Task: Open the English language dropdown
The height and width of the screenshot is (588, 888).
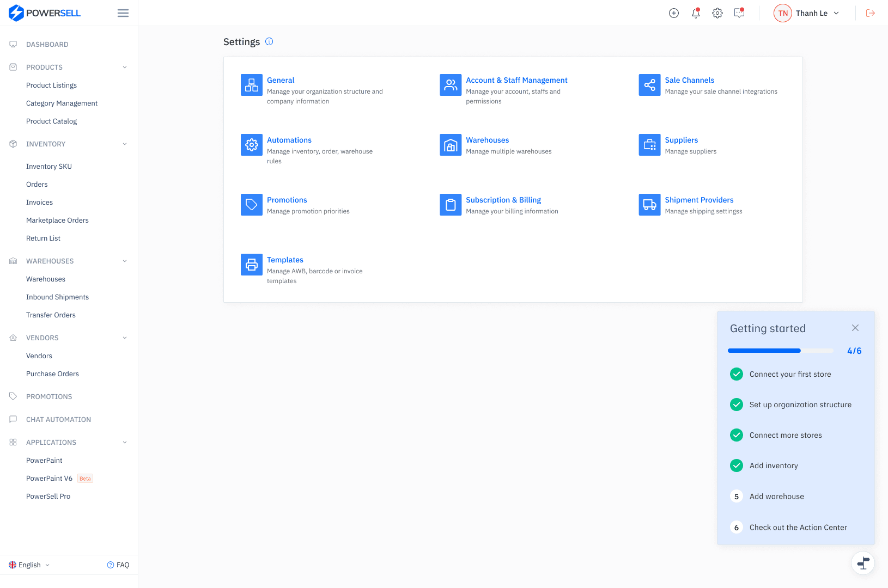Action: pos(29,565)
